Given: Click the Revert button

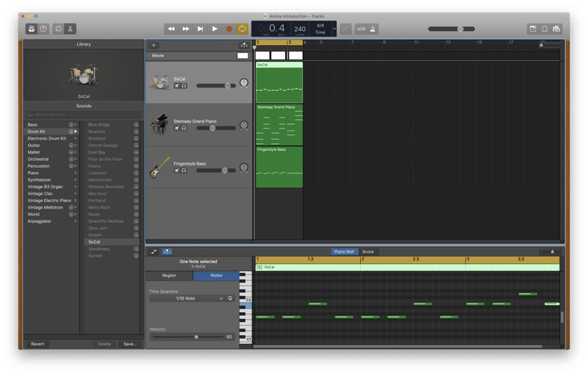Looking at the screenshot, I should click(x=37, y=344).
